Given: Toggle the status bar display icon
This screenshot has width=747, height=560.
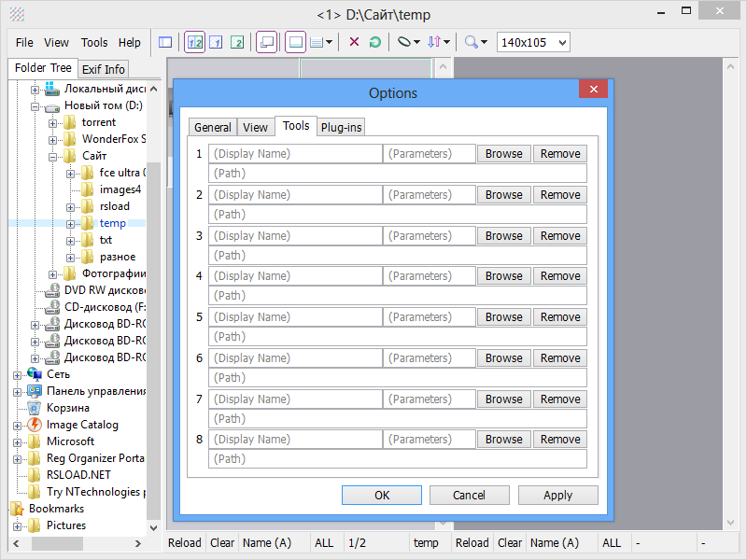Looking at the screenshot, I should point(295,42).
